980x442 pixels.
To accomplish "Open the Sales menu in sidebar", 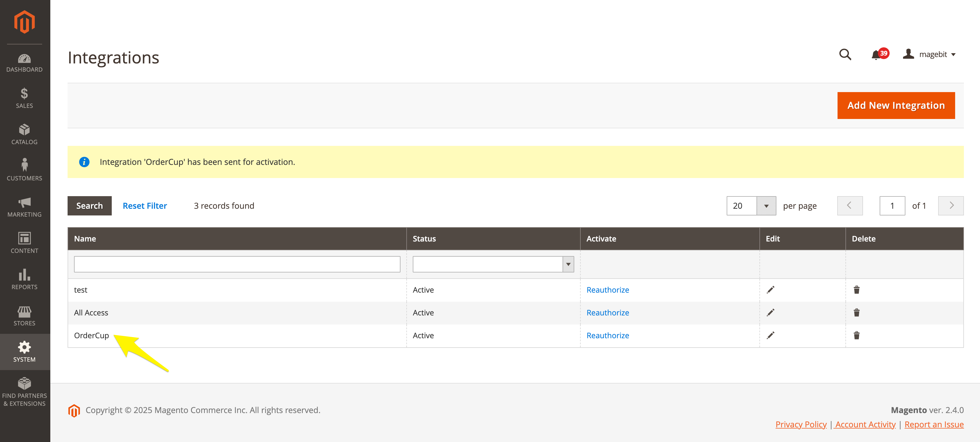I will pyautogui.click(x=24, y=98).
